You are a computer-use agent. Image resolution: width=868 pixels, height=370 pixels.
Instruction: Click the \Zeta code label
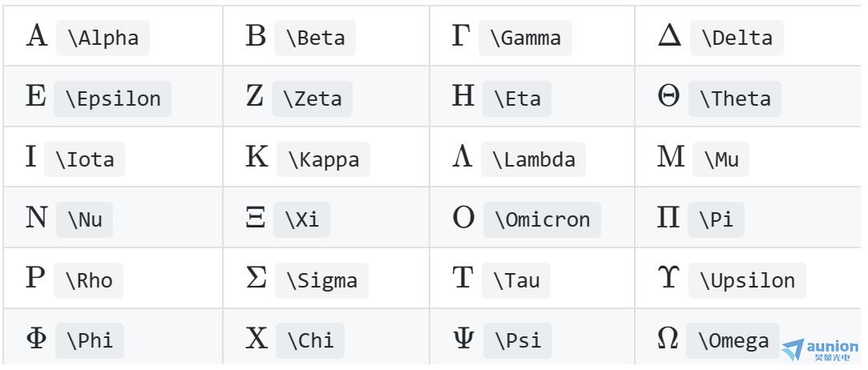(x=313, y=99)
